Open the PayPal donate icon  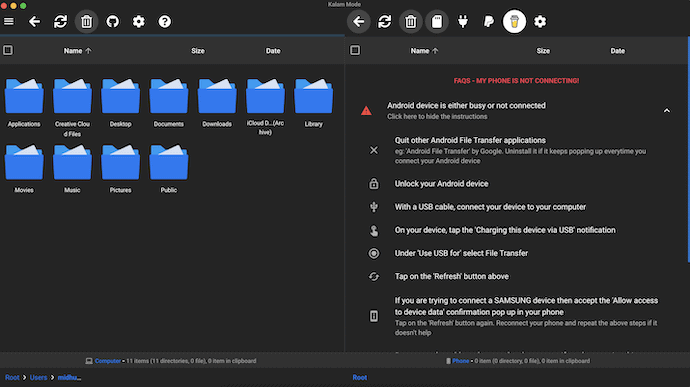click(x=488, y=21)
